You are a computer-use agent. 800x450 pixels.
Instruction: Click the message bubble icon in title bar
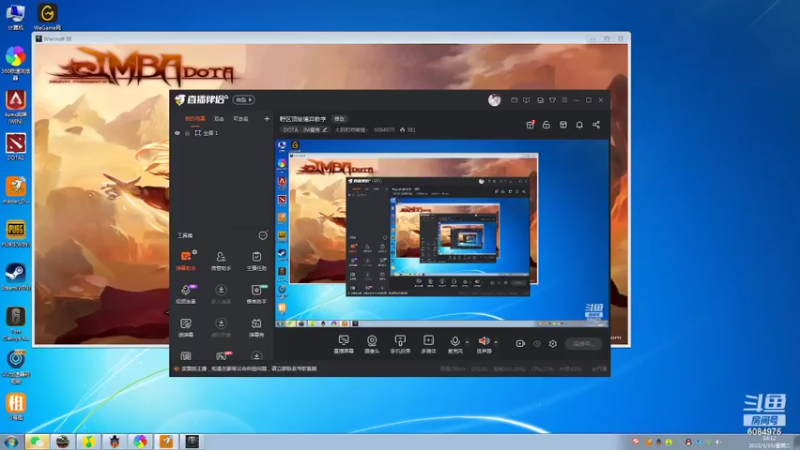[527, 100]
